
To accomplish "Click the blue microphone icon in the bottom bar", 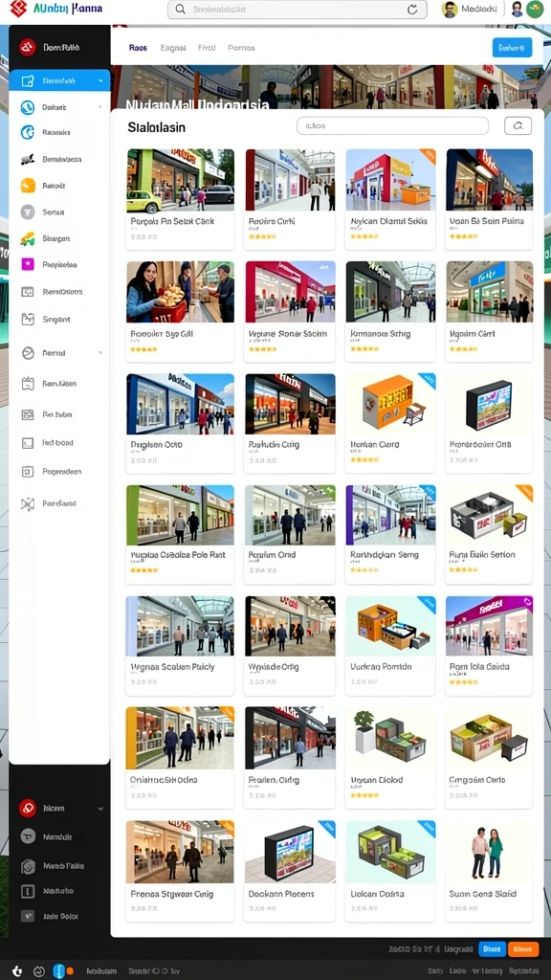I will click(58, 970).
